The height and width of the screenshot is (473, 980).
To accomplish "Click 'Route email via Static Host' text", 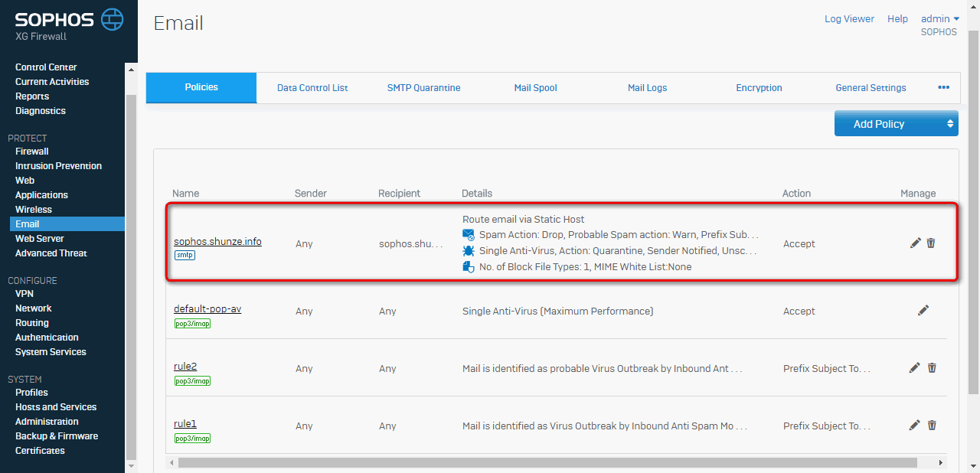I will click(524, 219).
